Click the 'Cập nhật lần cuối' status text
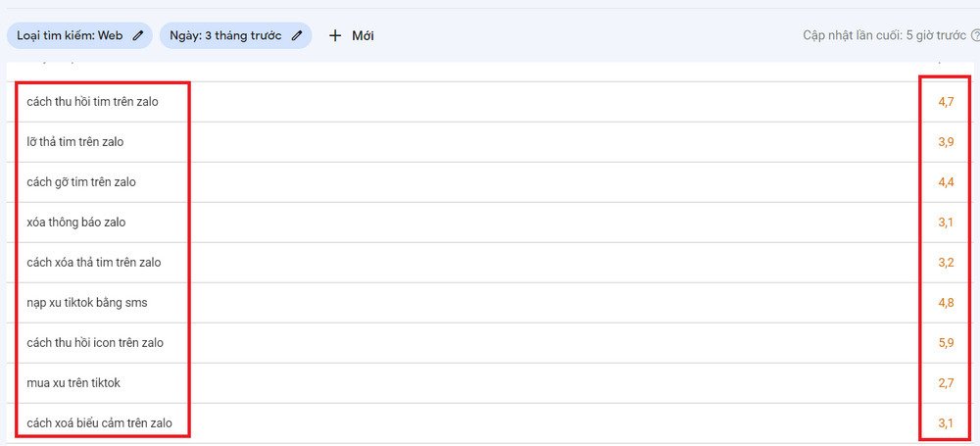This screenshot has height=446, width=980. [884, 36]
